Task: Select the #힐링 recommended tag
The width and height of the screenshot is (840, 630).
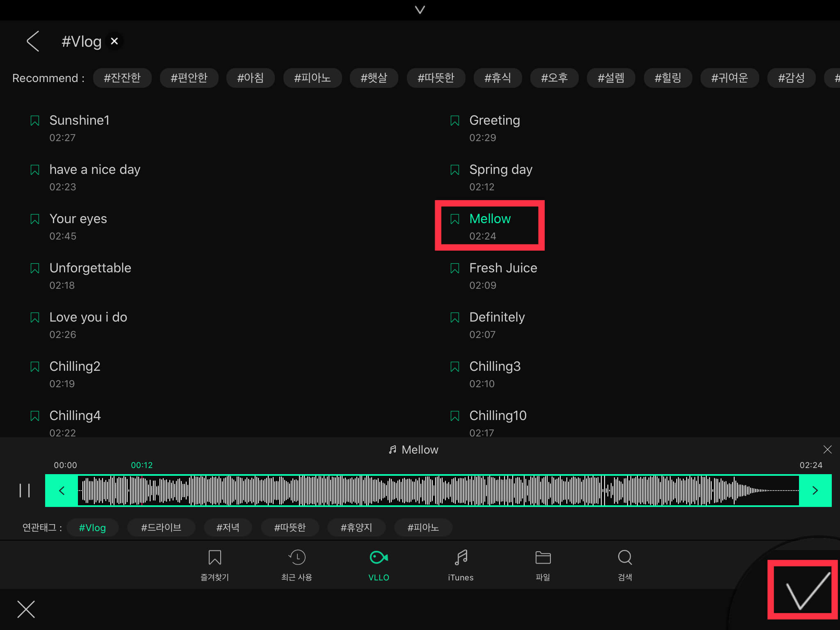Action: pos(668,78)
